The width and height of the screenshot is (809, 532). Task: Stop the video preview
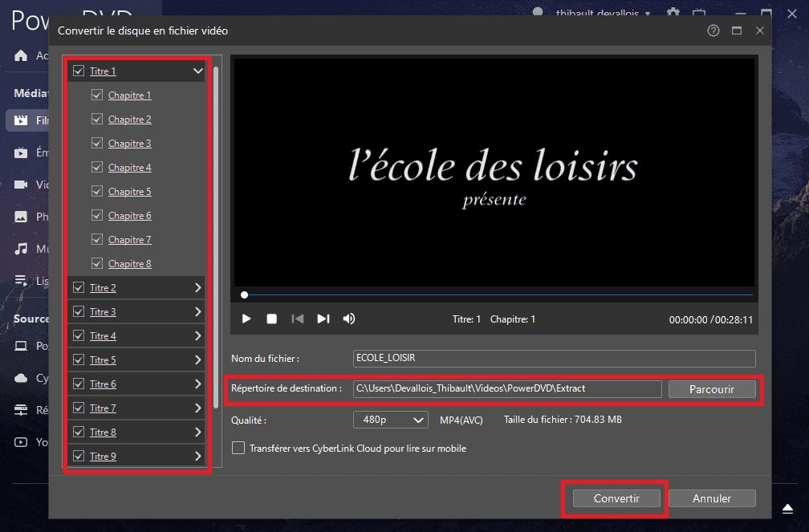click(271, 319)
